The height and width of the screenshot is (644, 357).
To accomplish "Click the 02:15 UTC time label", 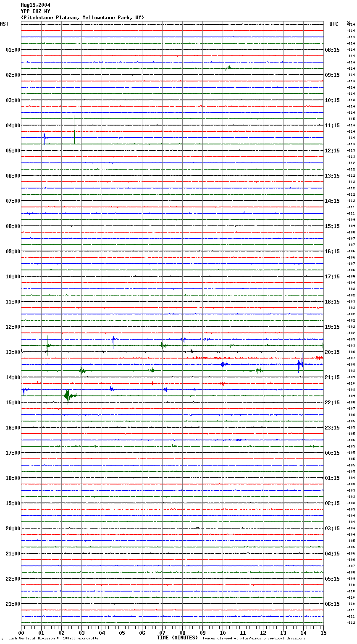I will pyautogui.click(x=332, y=503).
